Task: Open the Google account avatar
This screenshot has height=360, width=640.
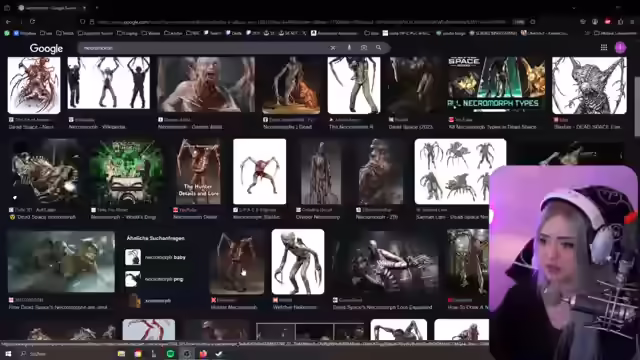Action: click(x=620, y=48)
